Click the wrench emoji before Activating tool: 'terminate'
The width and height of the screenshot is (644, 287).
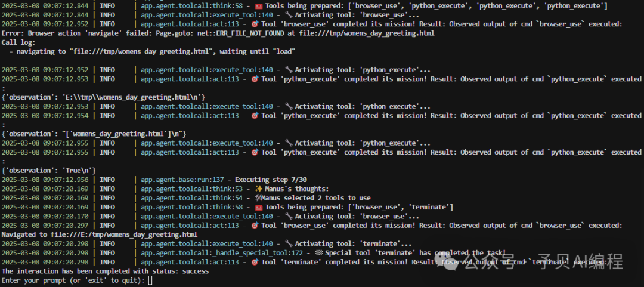click(289, 244)
